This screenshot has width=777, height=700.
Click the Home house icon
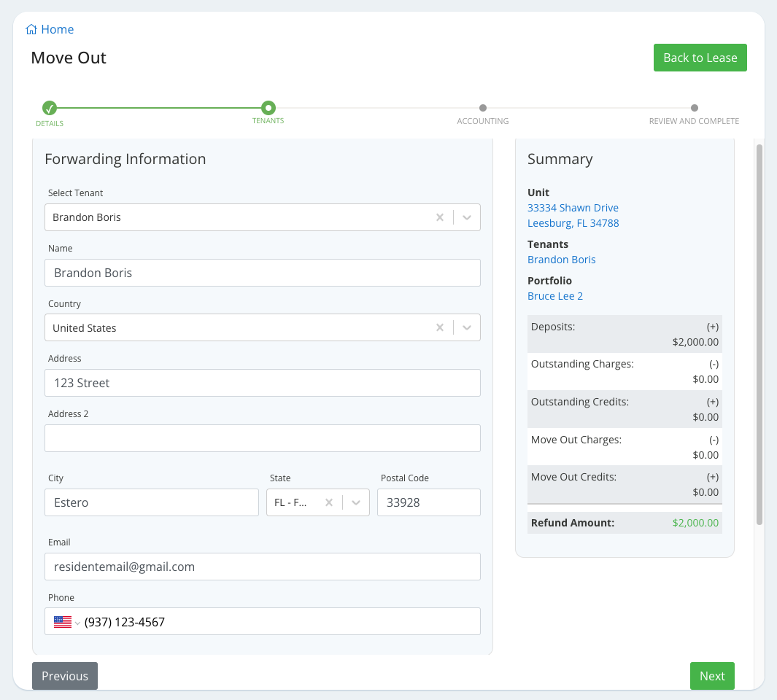(31, 30)
